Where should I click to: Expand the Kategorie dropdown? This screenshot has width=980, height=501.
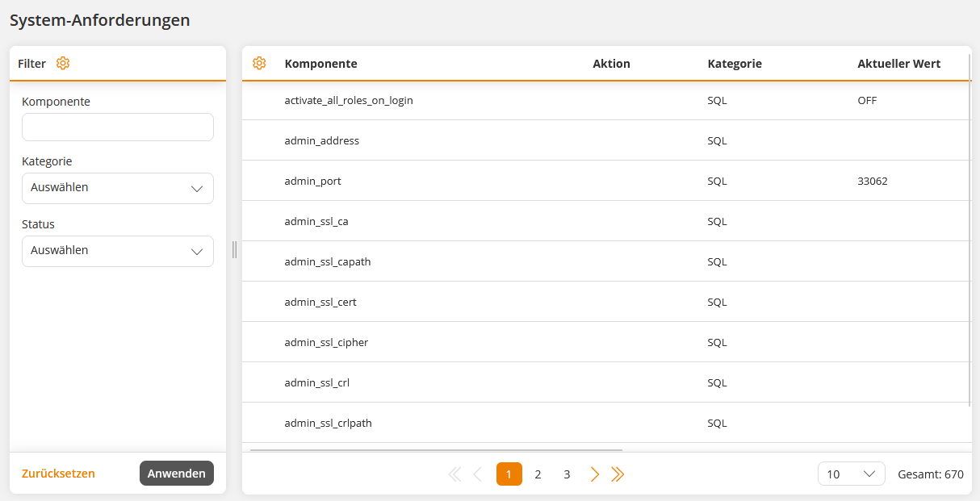[x=118, y=188]
